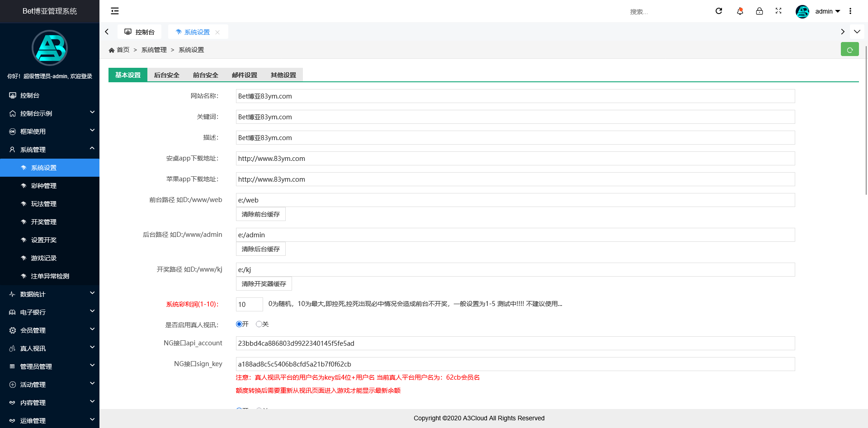Click the 真人视讯 icon in sidebar
The image size is (868, 428).
click(x=13, y=348)
